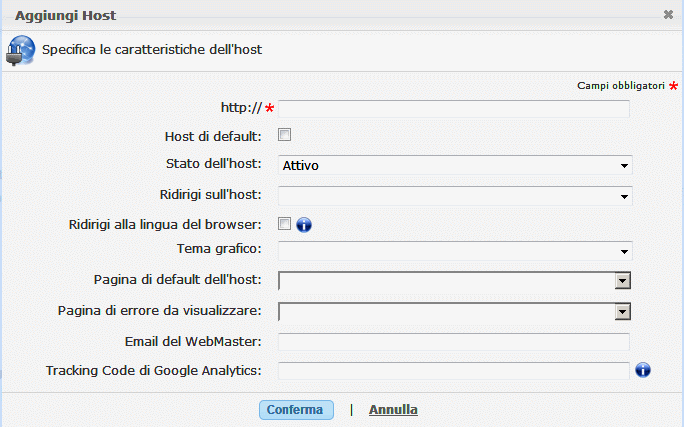The image size is (684, 427).
Task: Click info icon next to Google Analytics field
Action: click(643, 371)
